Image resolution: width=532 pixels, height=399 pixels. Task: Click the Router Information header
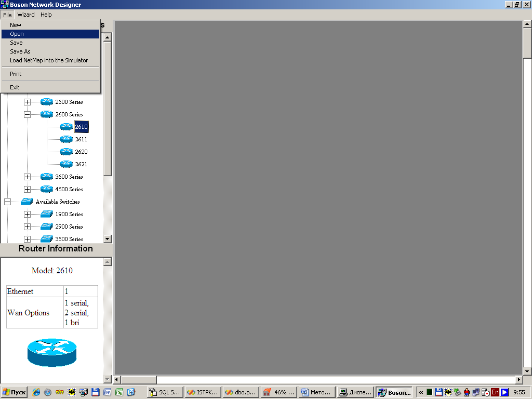(56, 249)
